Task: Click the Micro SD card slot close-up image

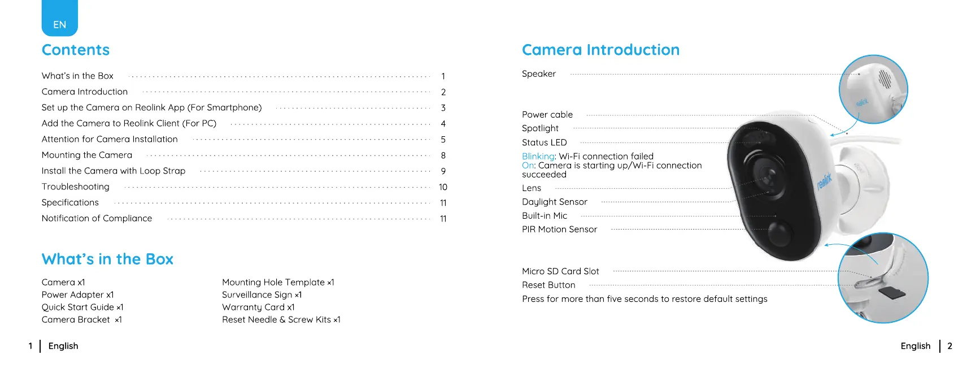Action: tap(883, 278)
